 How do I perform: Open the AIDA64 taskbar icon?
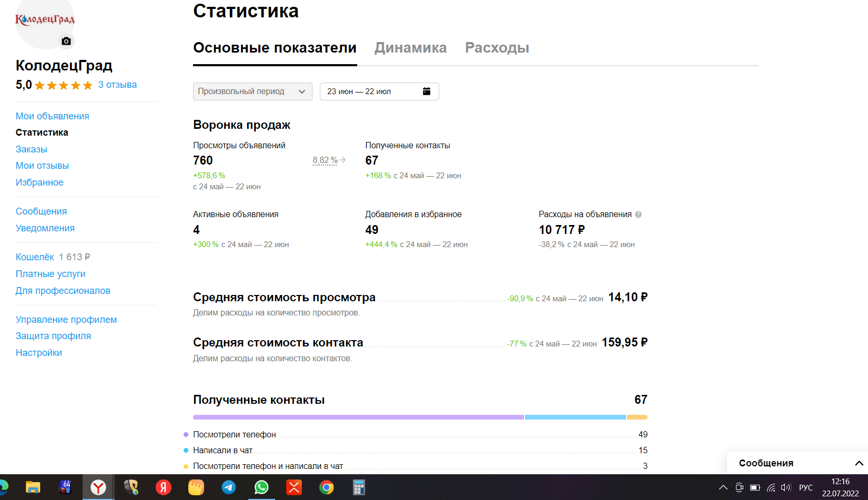click(x=65, y=487)
